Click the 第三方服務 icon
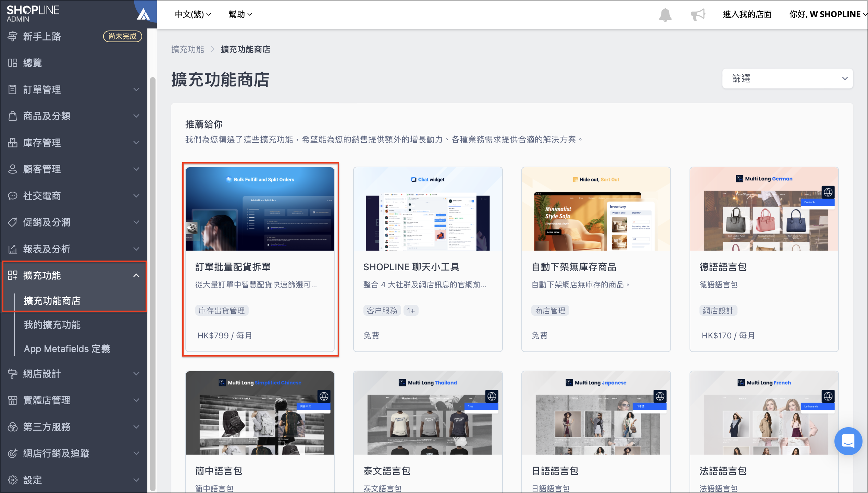This screenshot has height=493, width=868. click(13, 427)
